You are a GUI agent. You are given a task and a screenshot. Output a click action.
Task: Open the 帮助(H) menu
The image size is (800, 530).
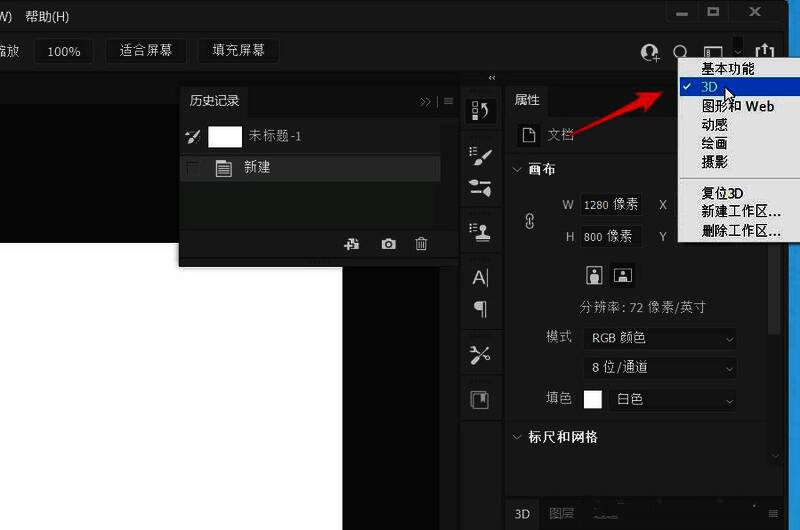pos(47,16)
